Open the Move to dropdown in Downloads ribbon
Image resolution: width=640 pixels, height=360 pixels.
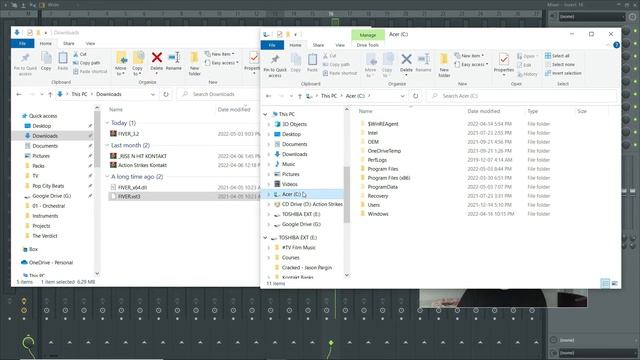[121, 64]
